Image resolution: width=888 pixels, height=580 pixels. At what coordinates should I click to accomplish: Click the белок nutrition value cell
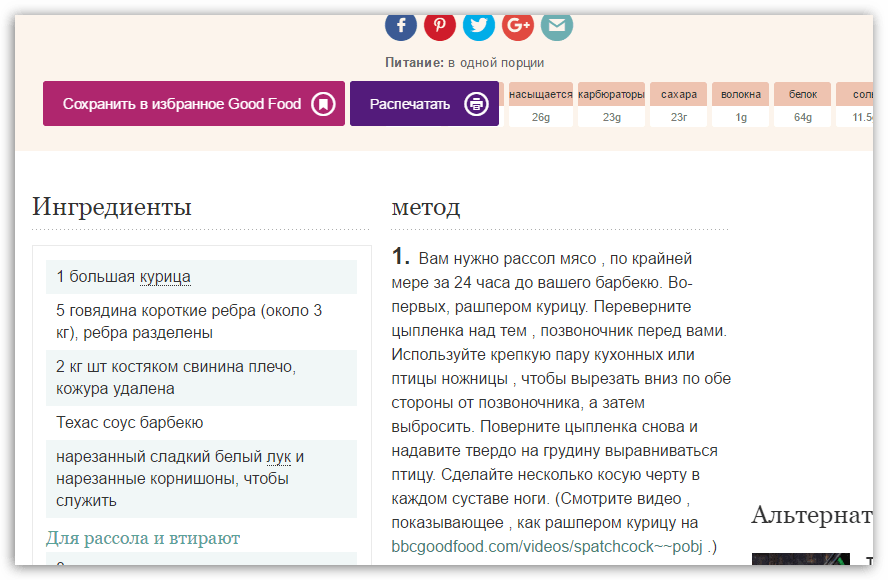(802, 117)
